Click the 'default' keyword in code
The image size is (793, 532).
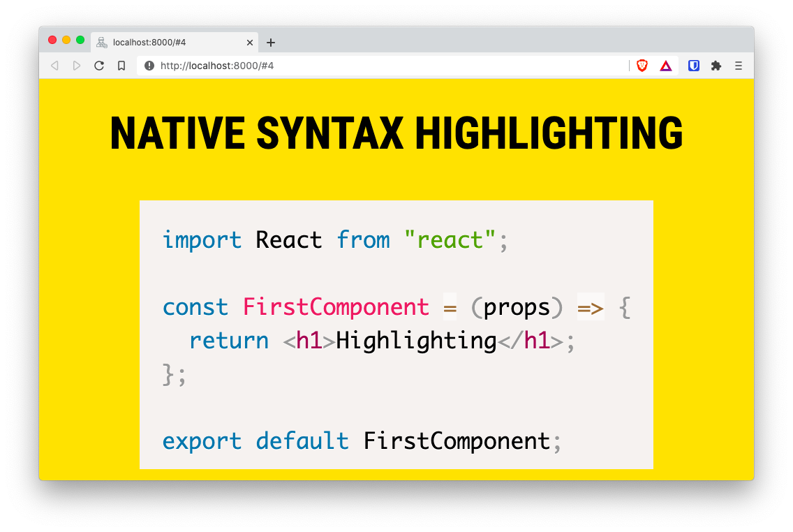(x=302, y=441)
